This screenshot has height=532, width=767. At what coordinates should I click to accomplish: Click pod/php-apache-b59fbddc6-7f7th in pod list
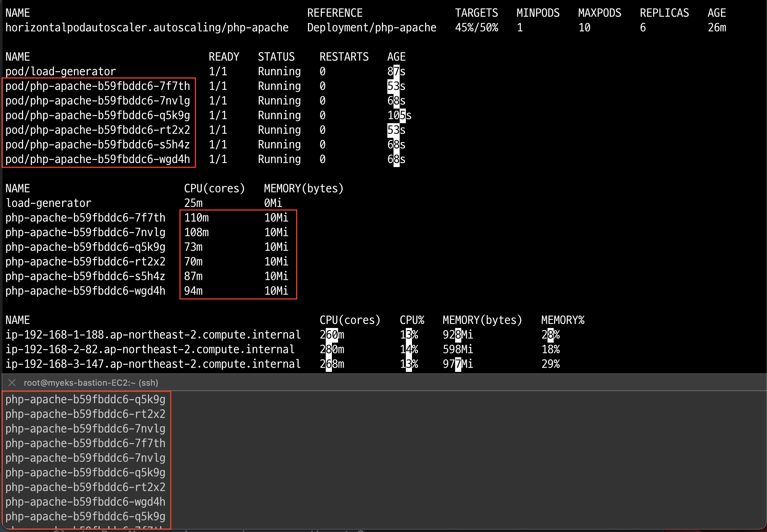pyautogui.click(x=97, y=86)
